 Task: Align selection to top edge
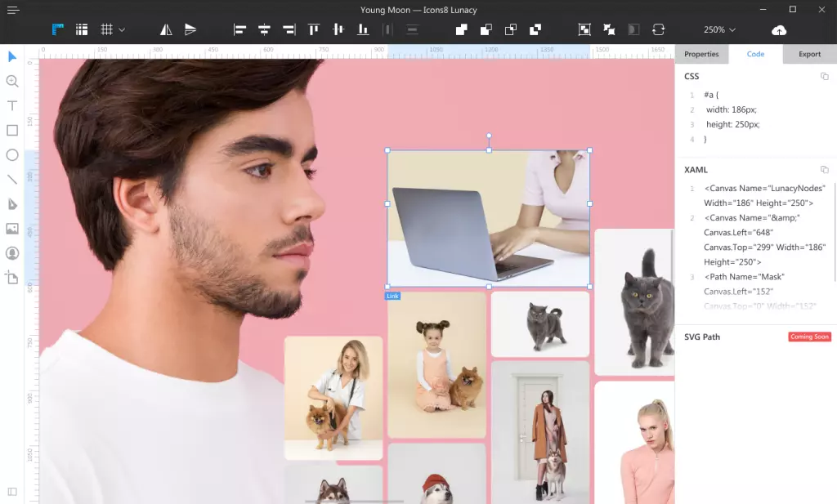click(314, 29)
